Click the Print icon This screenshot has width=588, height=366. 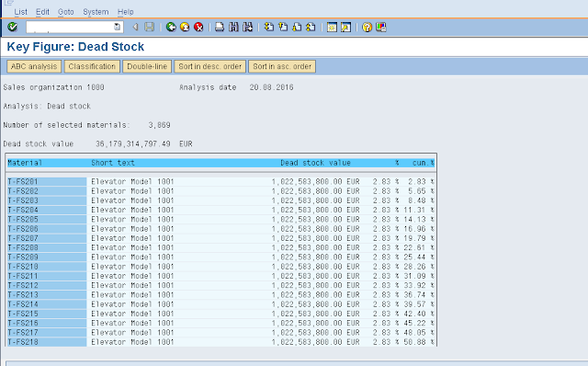point(220,27)
